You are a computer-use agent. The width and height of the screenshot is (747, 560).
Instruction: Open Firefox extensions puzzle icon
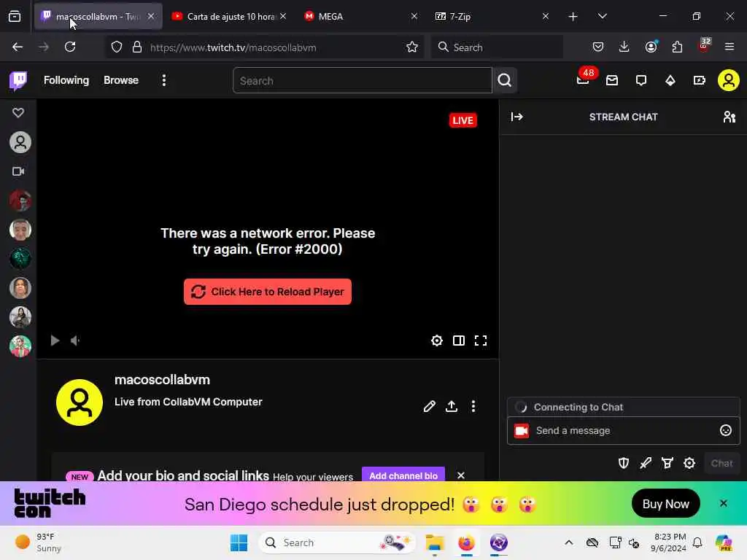click(x=677, y=47)
